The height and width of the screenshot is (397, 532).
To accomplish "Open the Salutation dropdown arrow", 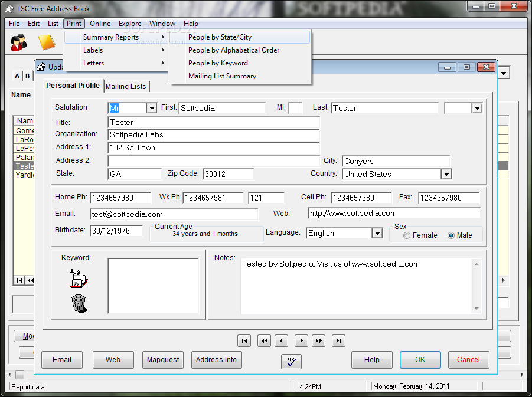I will 151,108.
